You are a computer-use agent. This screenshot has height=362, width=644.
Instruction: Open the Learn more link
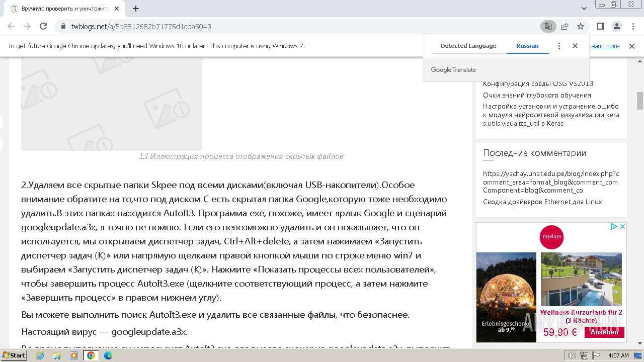605,46
